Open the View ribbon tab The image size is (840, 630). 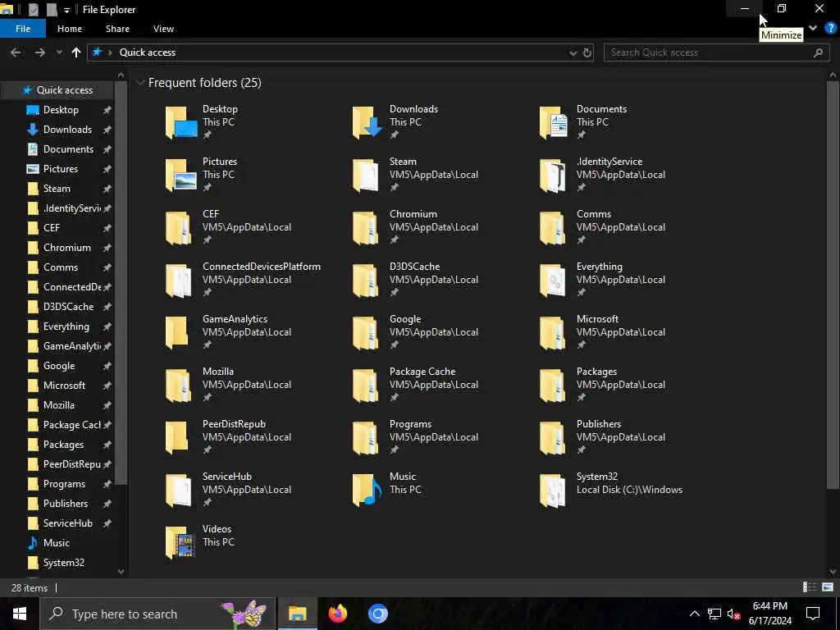coord(163,29)
